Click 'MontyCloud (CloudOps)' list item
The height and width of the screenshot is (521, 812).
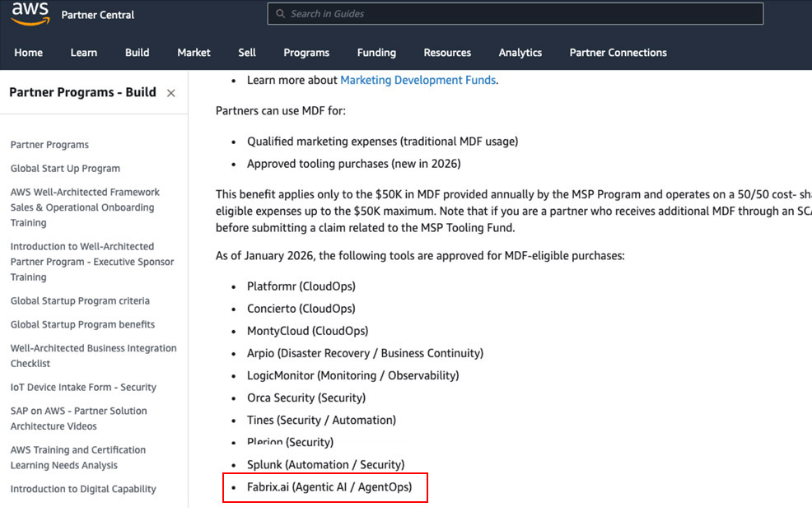coord(308,331)
